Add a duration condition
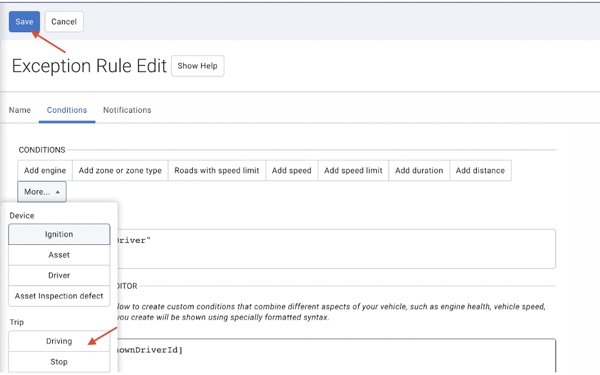This screenshot has width=600, height=375. (419, 170)
